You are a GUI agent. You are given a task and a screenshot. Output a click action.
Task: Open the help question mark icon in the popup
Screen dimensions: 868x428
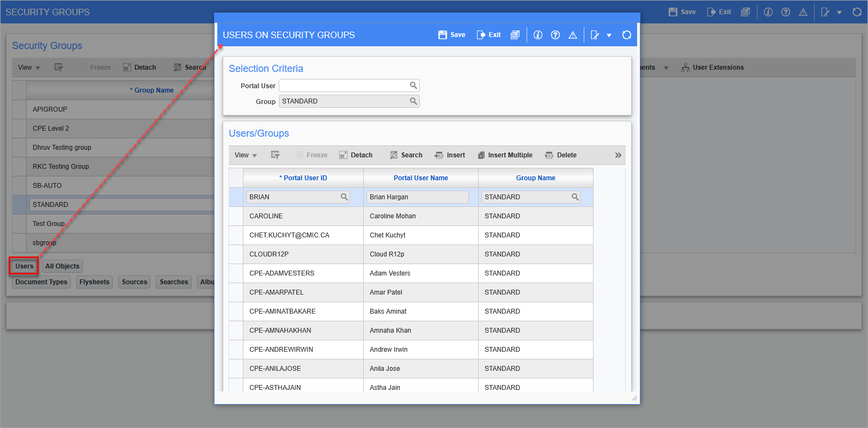point(555,35)
